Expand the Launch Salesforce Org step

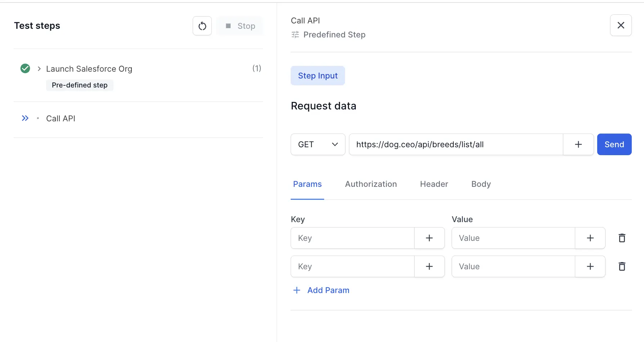[x=38, y=68]
